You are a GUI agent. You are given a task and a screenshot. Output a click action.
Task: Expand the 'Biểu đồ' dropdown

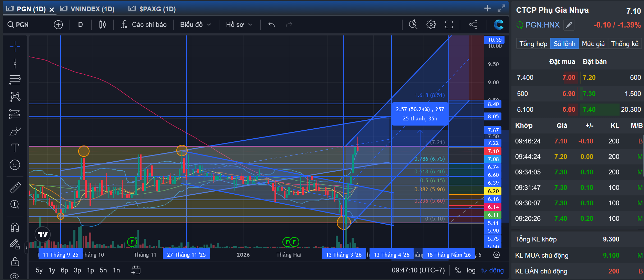tap(195, 24)
